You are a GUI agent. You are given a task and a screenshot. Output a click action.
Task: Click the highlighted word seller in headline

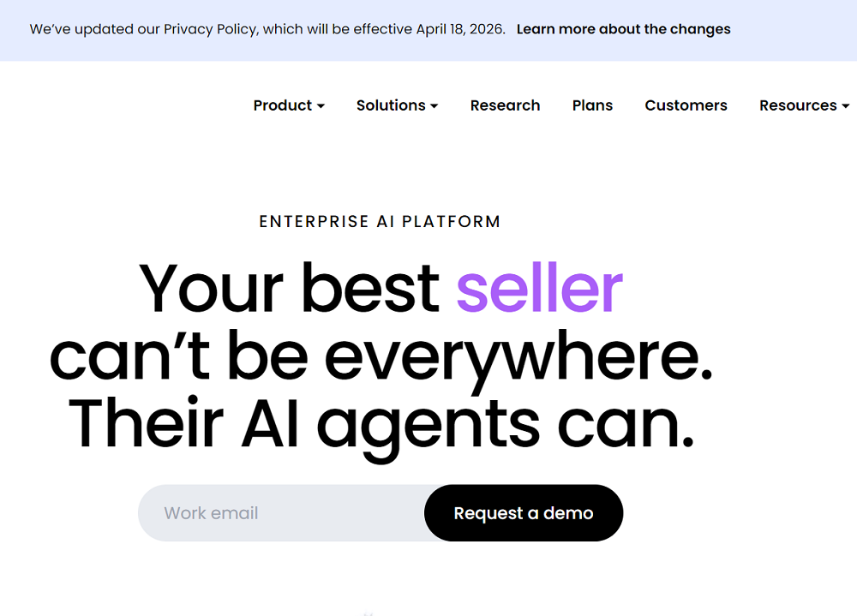pyautogui.click(x=538, y=290)
